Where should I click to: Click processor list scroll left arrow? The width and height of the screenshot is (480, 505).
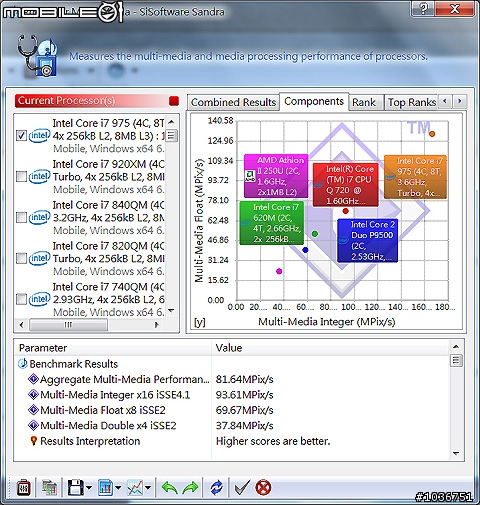22,325
